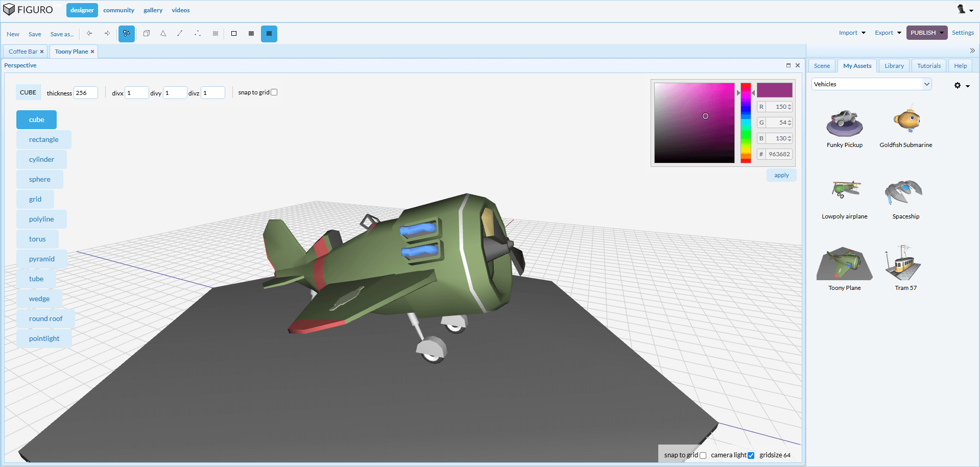Click inside the color saturation picker area
Viewport: 980px width, 467px height.
click(x=695, y=123)
